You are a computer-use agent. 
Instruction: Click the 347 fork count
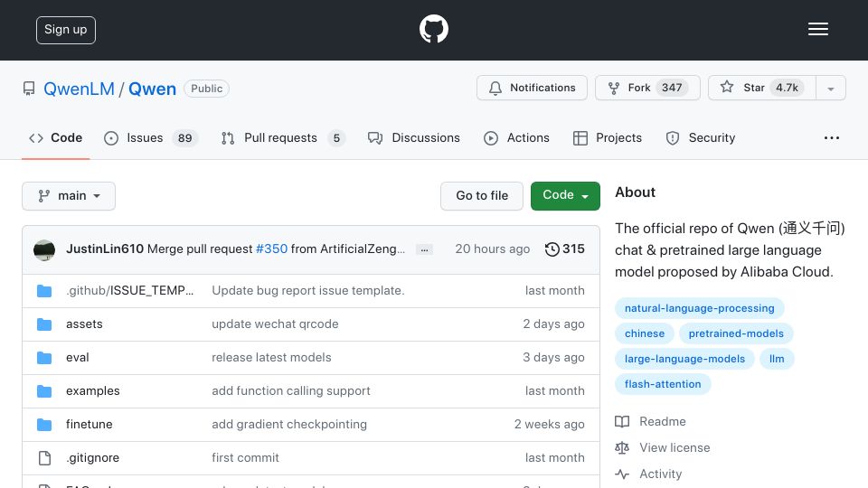pyautogui.click(x=672, y=88)
